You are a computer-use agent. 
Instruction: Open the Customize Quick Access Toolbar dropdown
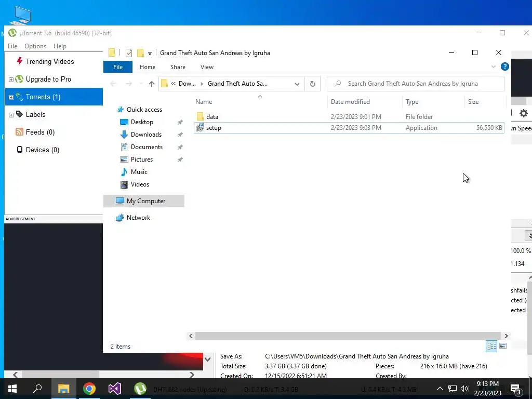click(x=150, y=54)
